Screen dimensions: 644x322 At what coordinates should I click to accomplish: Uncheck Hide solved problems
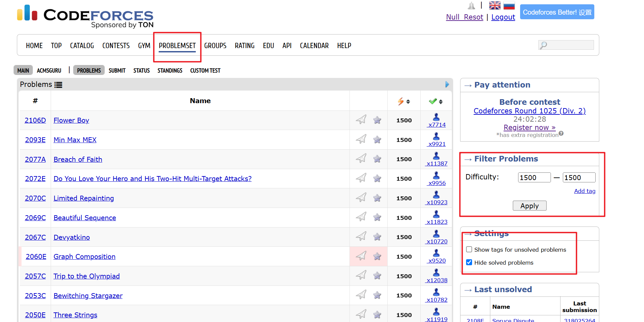(469, 262)
